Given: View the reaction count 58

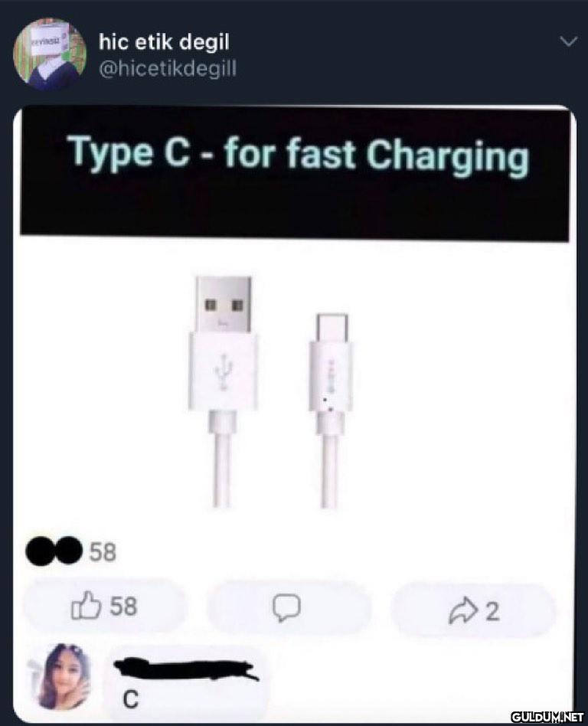Looking at the screenshot, I should click(103, 552).
